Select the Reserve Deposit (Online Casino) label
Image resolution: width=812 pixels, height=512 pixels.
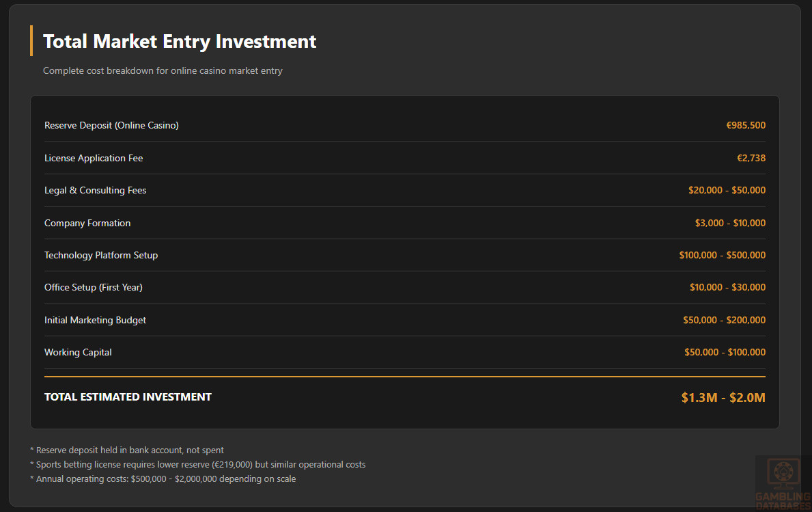coord(111,125)
